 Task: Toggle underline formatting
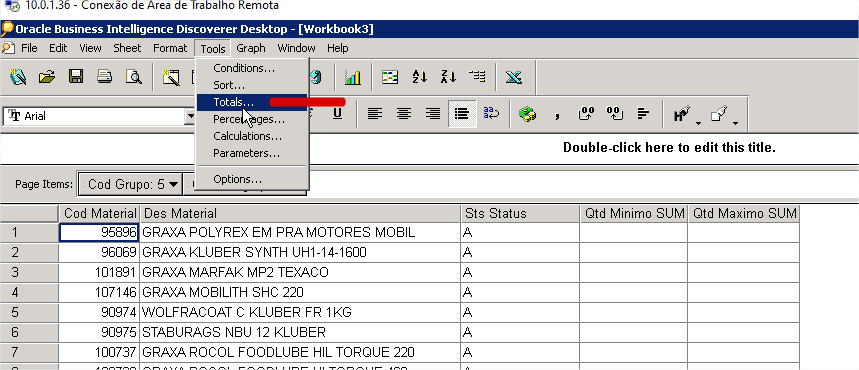[338, 114]
